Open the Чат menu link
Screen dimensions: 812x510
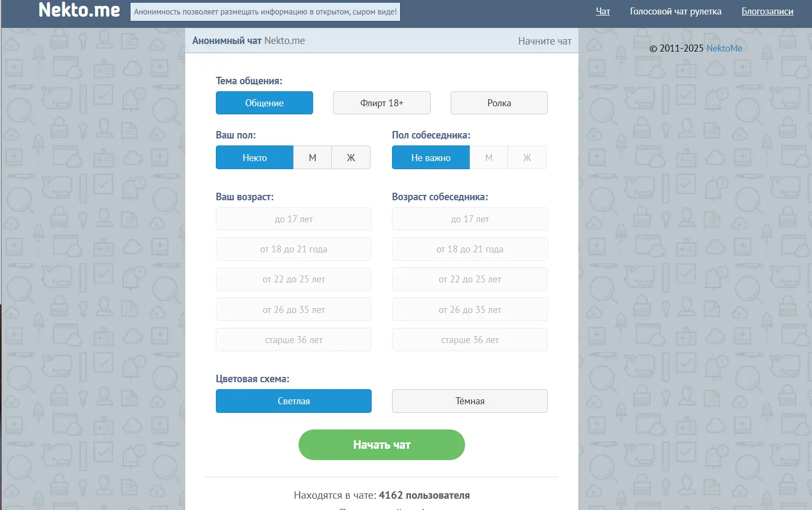pos(603,11)
